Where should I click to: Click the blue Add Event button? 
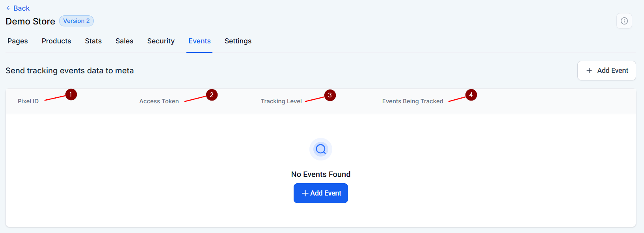[x=321, y=193]
